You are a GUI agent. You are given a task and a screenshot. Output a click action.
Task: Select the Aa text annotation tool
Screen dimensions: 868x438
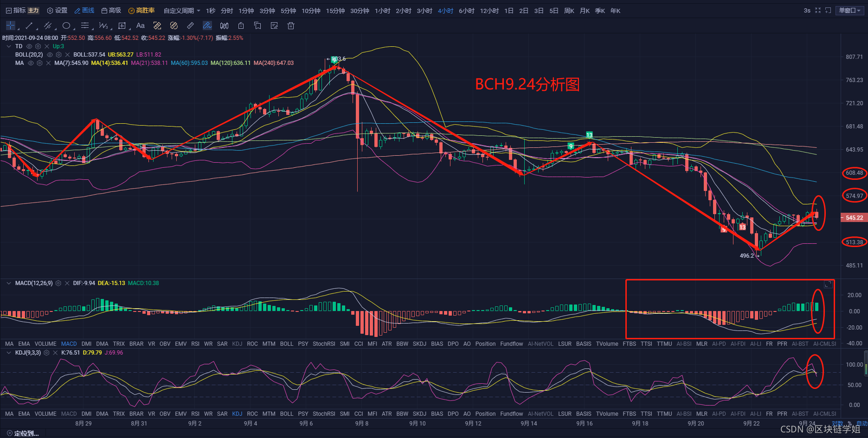141,25
